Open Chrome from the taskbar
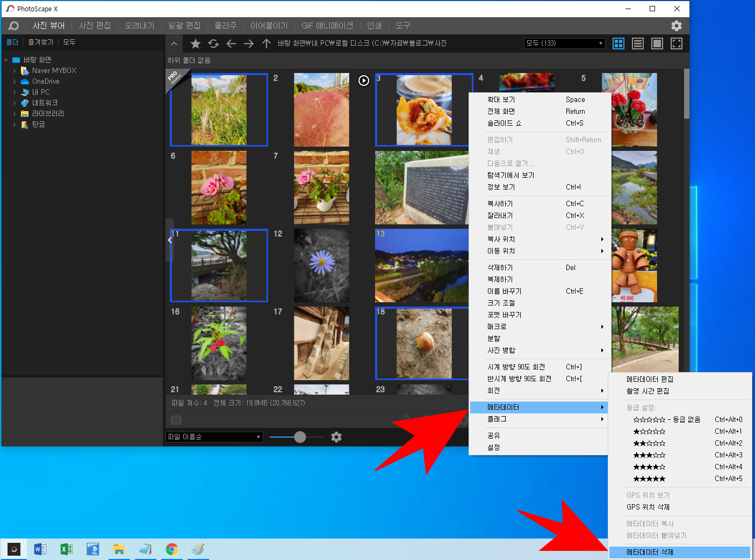 click(171, 549)
